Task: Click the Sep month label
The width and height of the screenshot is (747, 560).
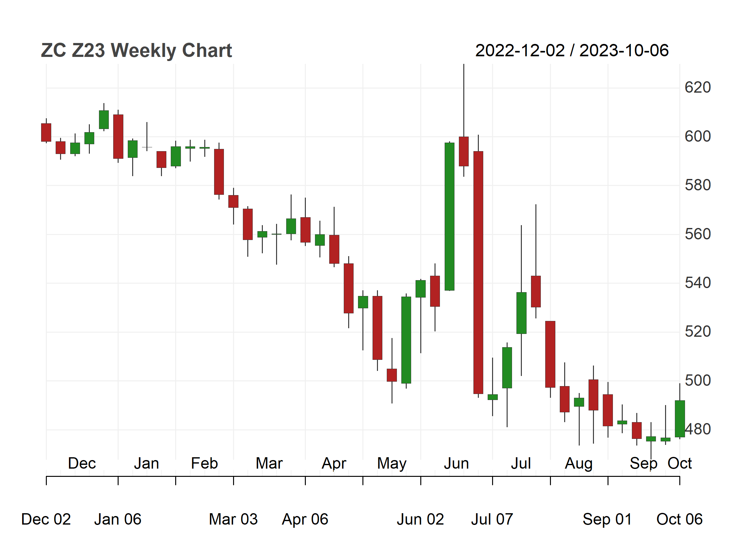Action: 643,464
